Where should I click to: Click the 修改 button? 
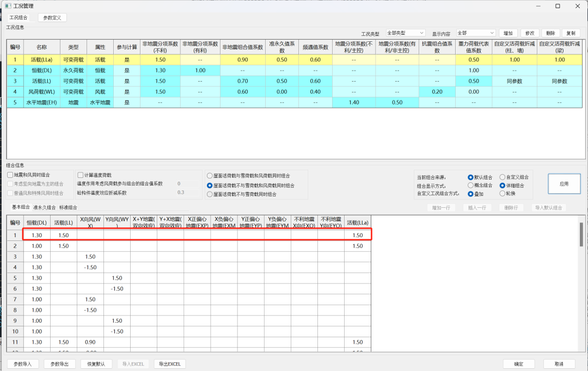(529, 34)
